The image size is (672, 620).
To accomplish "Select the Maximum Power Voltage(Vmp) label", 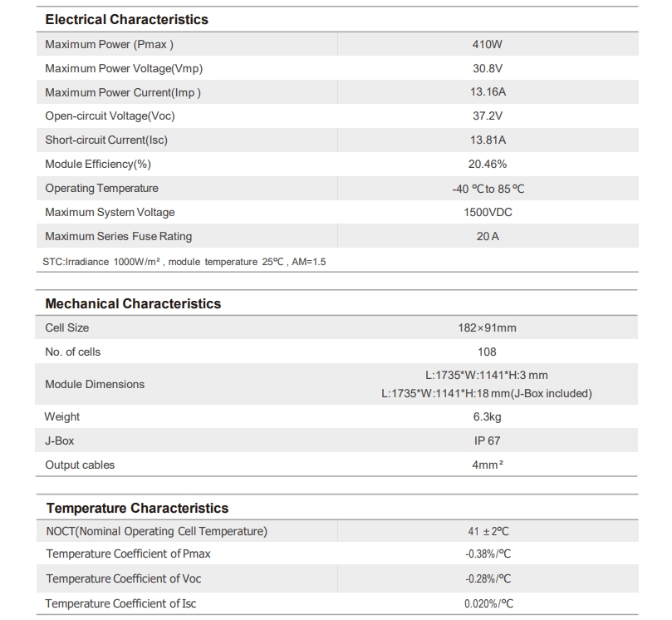I will 124,69.
